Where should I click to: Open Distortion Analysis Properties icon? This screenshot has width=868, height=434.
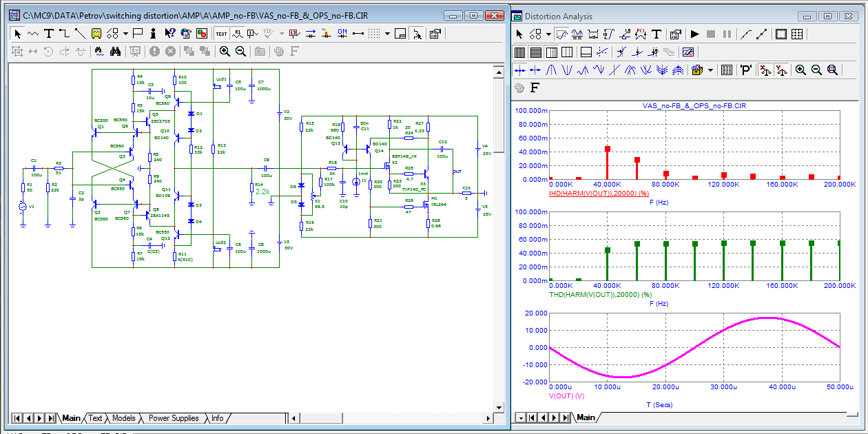tap(676, 34)
